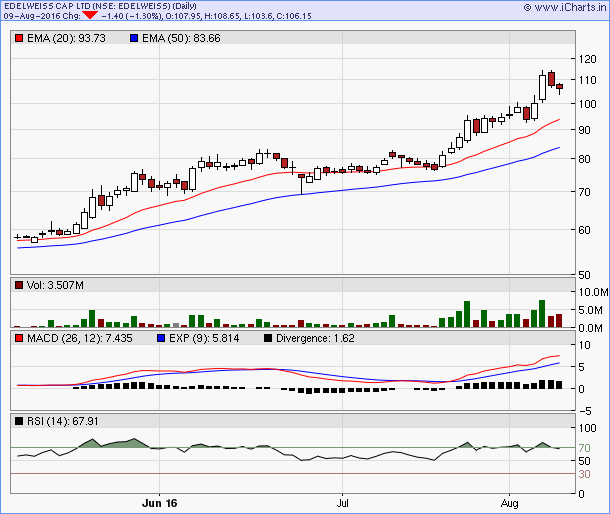
Task: Click the 'Jun 16' date axis label
Action: tap(160, 503)
